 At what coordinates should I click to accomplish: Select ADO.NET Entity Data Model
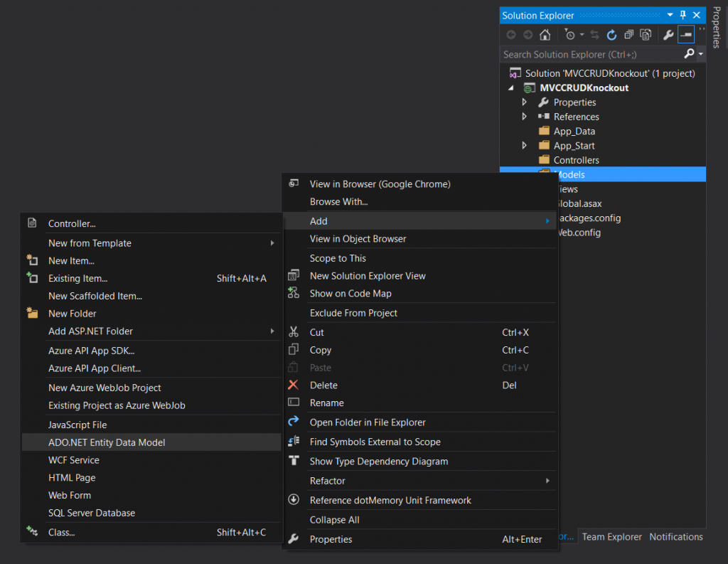pyautogui.click(x=151, y=442)
